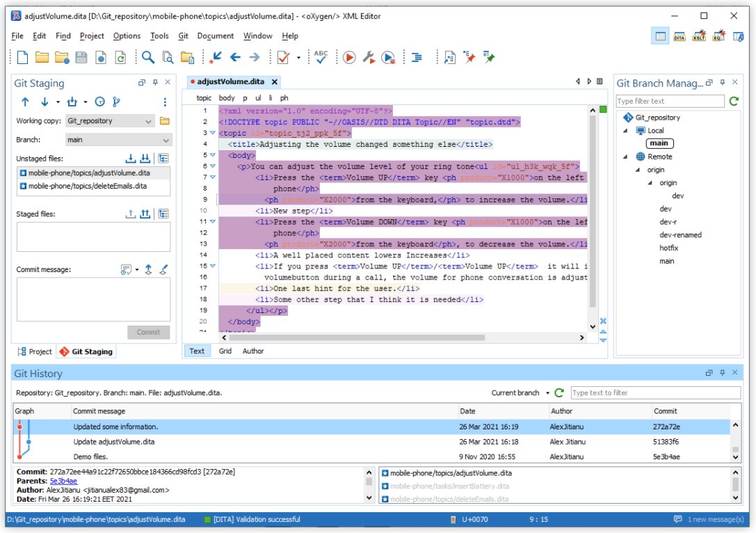756x533 pixels.
Task: Close the adjustVolume.dita editor tab
Action: click(274, 82)
